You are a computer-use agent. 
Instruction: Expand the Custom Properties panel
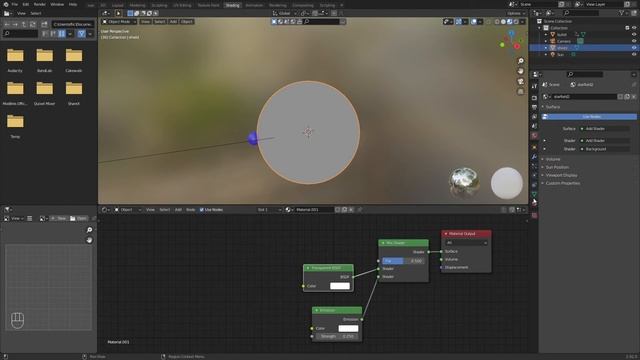pyautogui.click(x=562, y=183)
